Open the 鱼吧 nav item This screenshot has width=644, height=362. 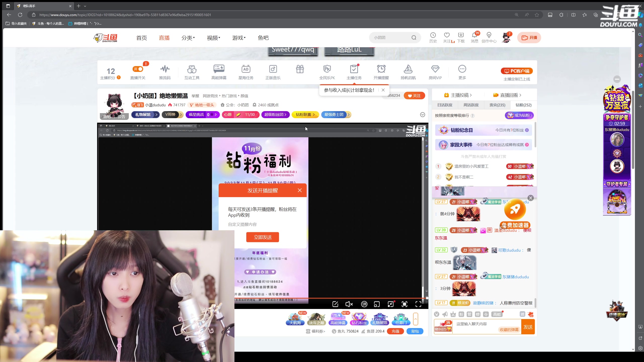point(263,38)
